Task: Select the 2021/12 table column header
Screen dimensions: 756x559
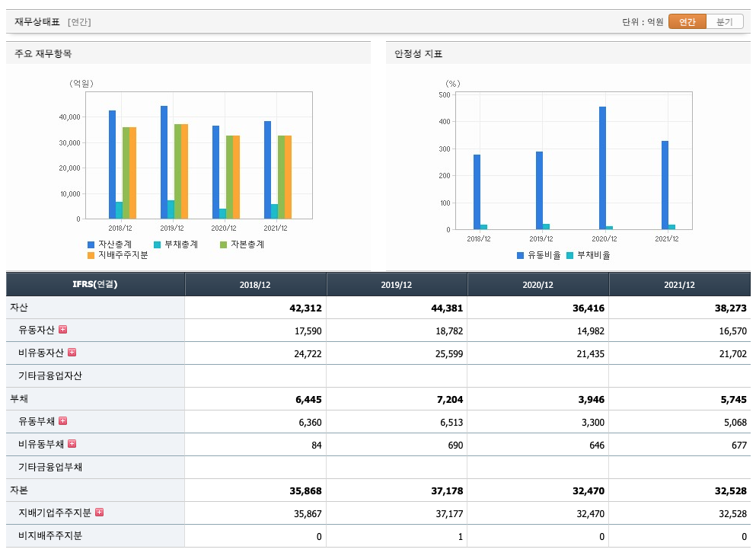Action: (x=679, y=285)
